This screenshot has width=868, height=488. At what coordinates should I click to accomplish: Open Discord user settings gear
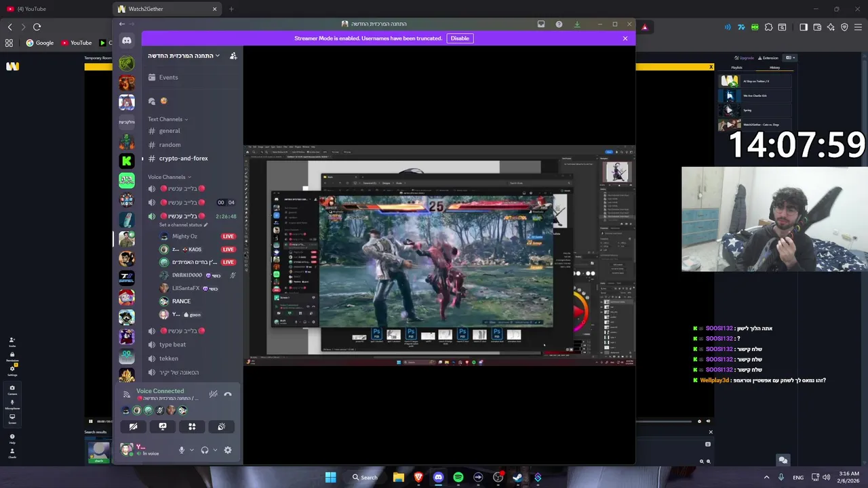pos(228,450)
